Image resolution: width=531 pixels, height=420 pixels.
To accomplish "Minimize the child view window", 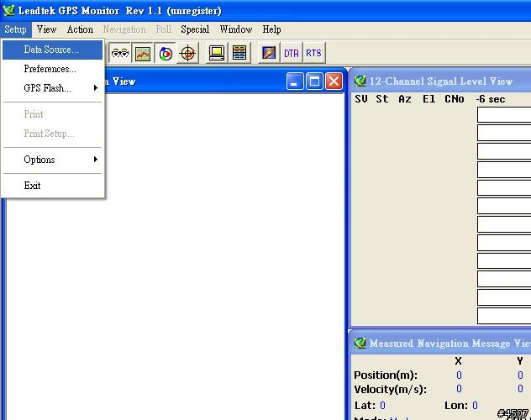I will click(x=295, y=81).
